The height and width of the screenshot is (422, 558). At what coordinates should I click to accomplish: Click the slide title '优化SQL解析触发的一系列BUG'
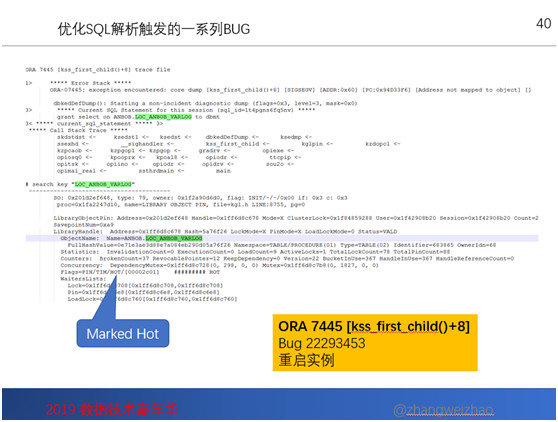[154, 29]
